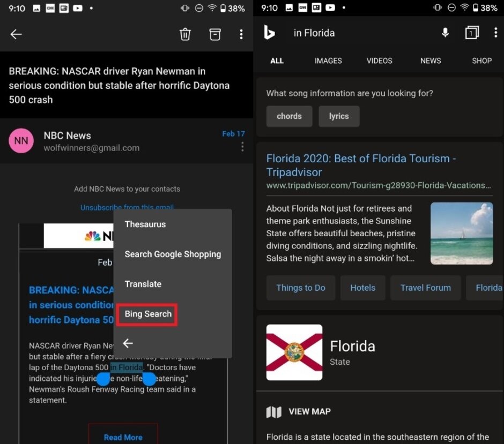
Task: Open sender options menu below Feb 17
Action: point(242,147)
